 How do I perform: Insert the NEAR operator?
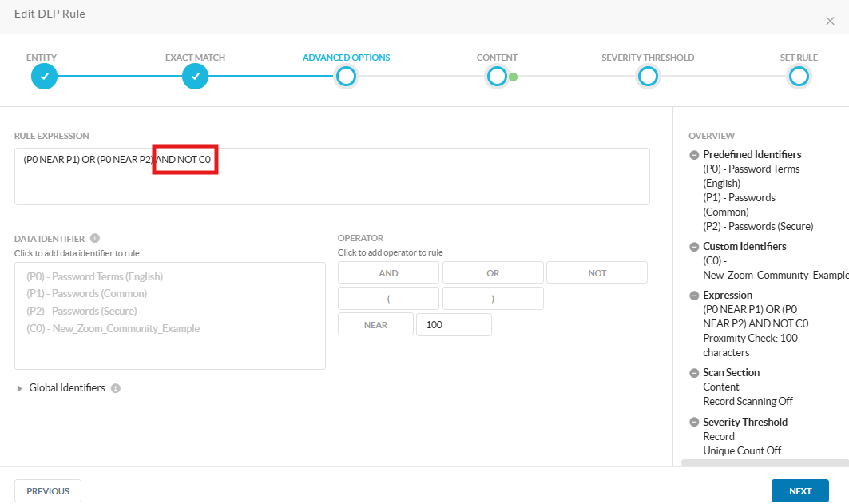375,325
